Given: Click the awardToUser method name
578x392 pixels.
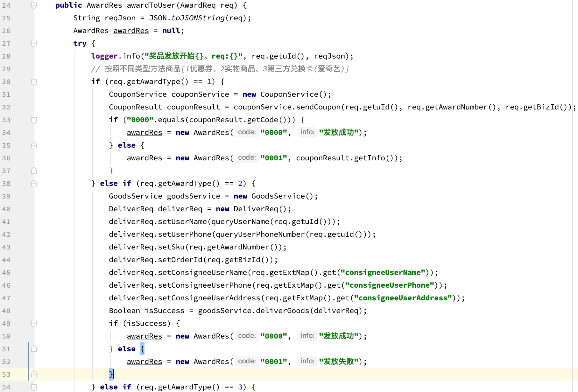Looking at the screenshot, I should (151, 5).
